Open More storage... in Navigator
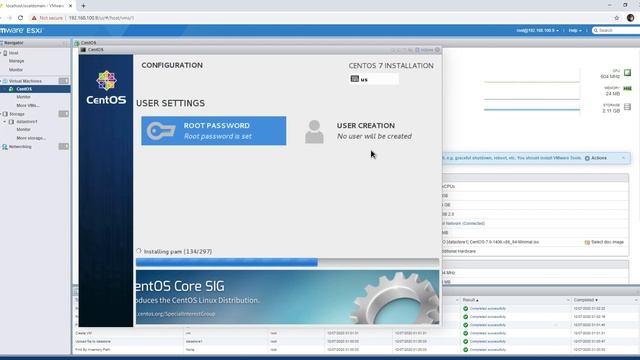 click(x=31, y=138)
